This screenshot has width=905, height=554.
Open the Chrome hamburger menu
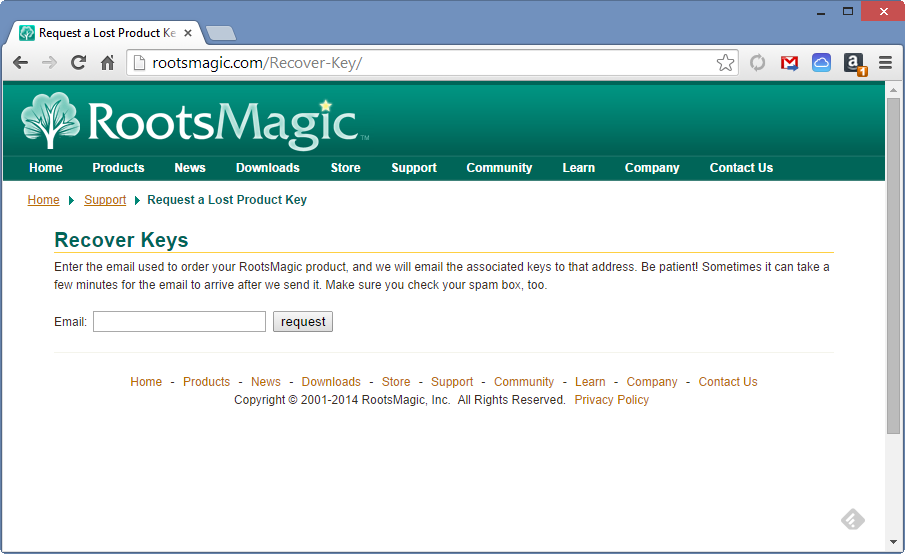(x=885, y=62)
